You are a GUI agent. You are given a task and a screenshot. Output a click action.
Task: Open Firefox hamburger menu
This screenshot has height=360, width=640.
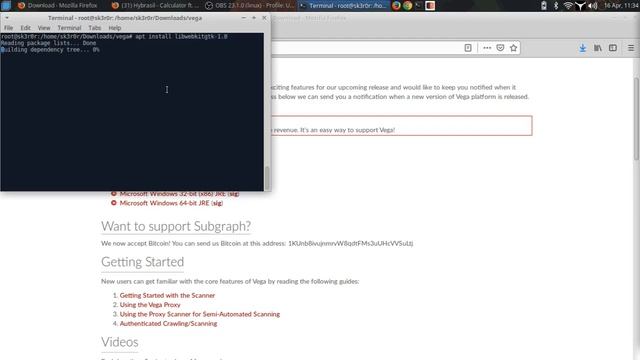pos(631,48)
